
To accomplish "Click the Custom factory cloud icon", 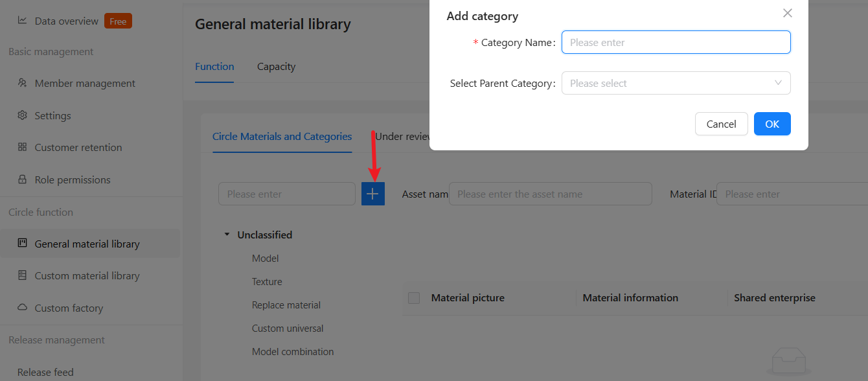I will tap(22, 308).
